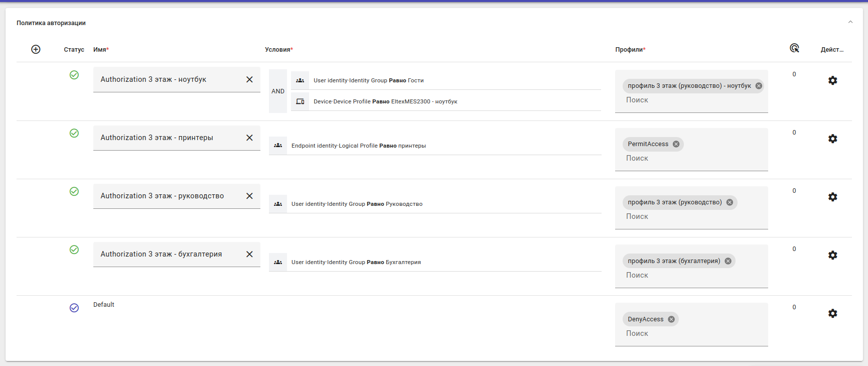Image resolution: width=868 pixels, height=366 pixels.
Task: Click the hit counter reset icon in header
Action: [x=794, y=48]
